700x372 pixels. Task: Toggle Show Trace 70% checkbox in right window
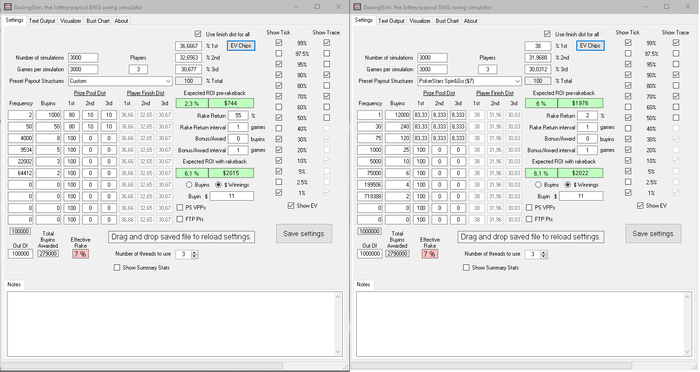(676, 96)
